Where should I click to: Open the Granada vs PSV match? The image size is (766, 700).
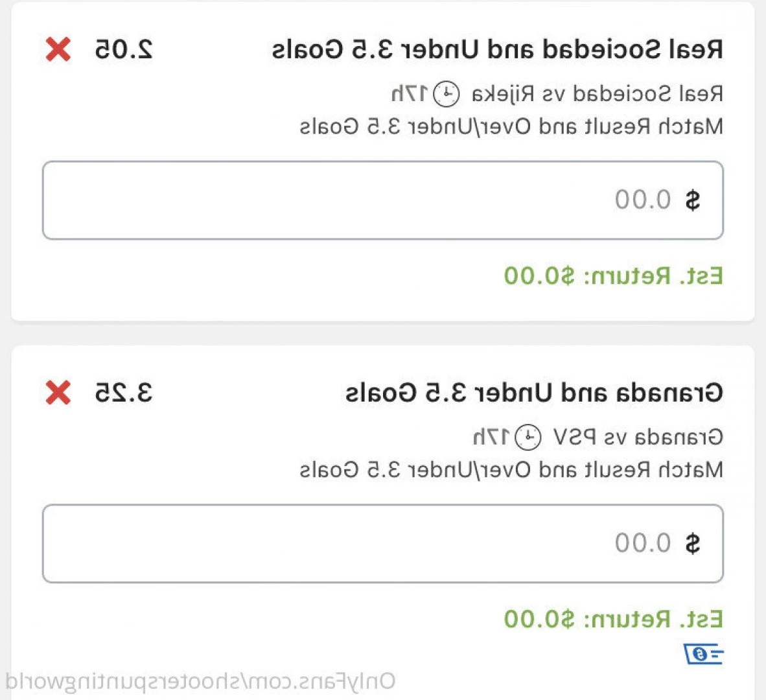638,437
